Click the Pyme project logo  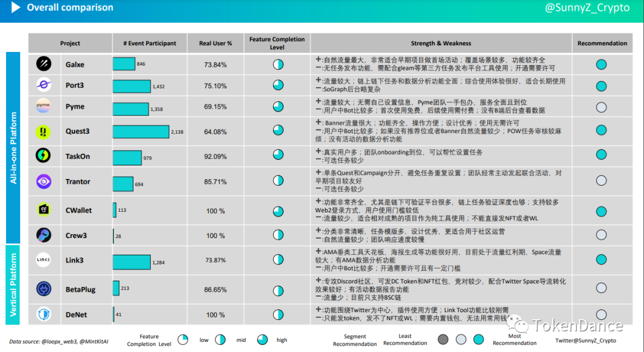[43, 106]
